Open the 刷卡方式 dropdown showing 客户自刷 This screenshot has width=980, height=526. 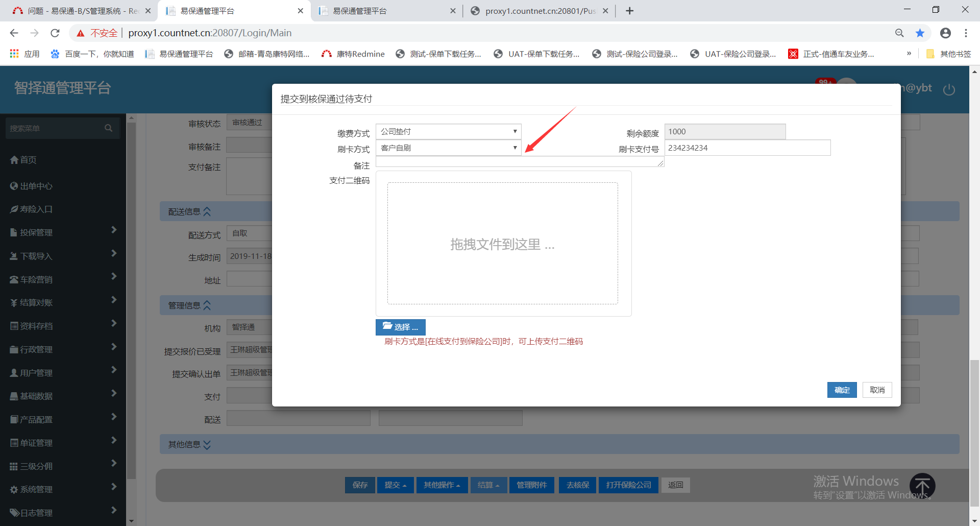[448, 148]
